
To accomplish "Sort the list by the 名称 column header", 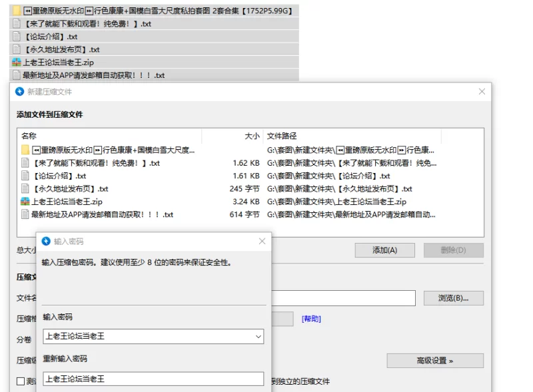I will (29, 136).
